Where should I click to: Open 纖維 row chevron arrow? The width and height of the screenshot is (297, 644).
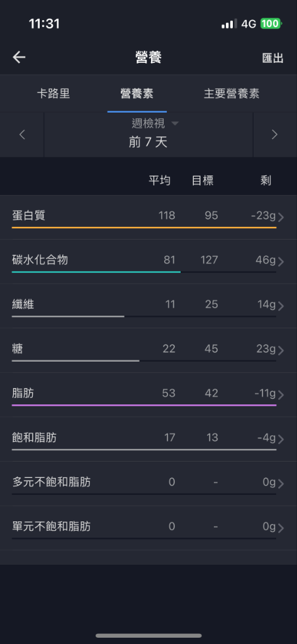281,306
